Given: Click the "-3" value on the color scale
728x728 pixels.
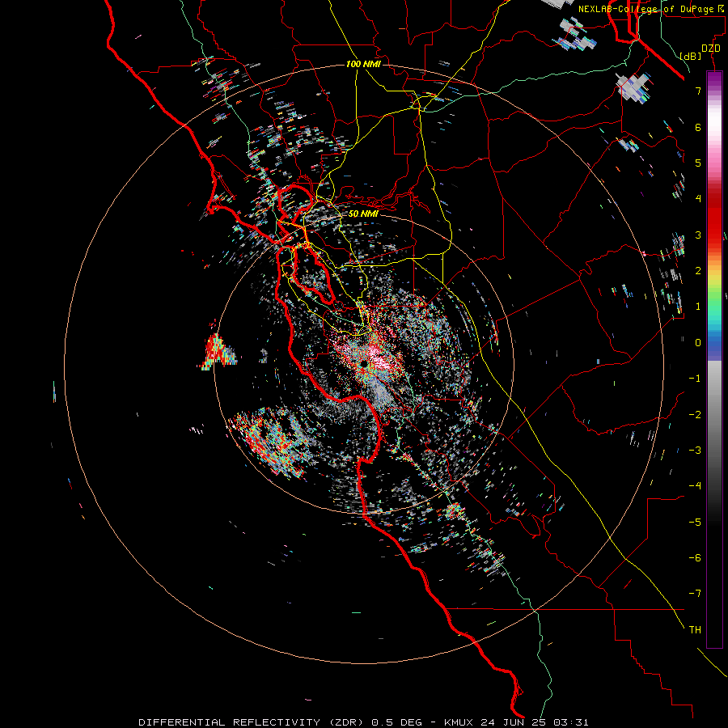Looking at the screenshot, I should coord(695,451).
